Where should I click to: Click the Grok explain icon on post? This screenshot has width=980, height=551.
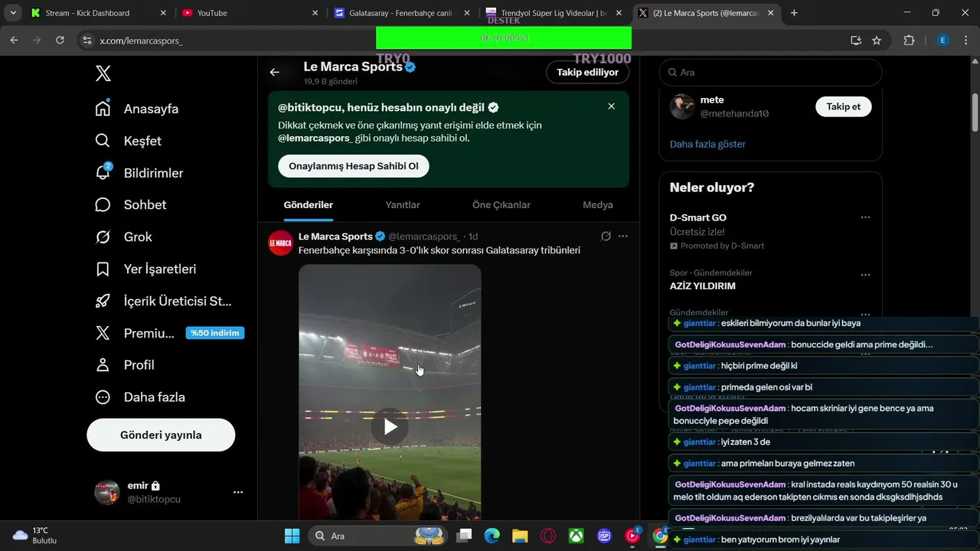pyautogui.click(x=606, y=236)
